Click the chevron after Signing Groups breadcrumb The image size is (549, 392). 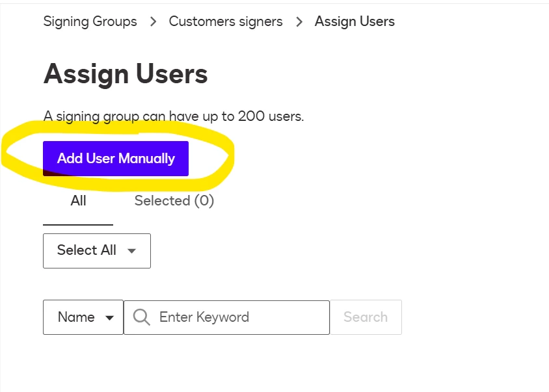(x=153, y=21)
